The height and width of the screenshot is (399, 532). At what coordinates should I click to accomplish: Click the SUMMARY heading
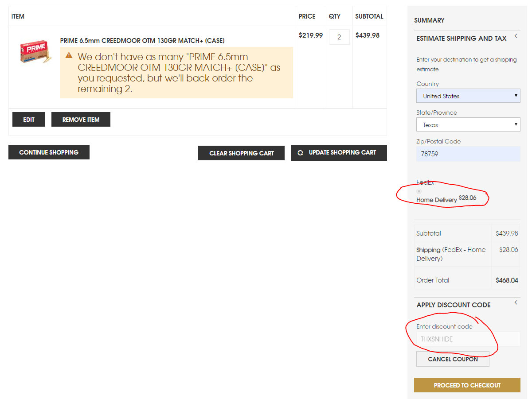pyautogui.click(x=429, y=20)
